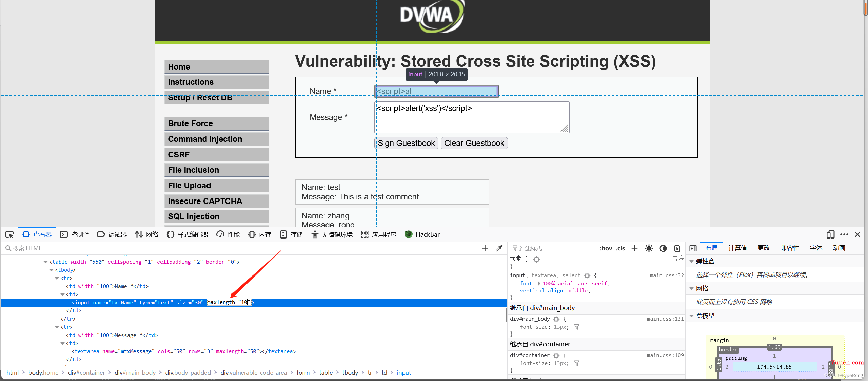Toggle the three-pane inspector sidebar
868x381 pixels.
(x=693, y=248)
